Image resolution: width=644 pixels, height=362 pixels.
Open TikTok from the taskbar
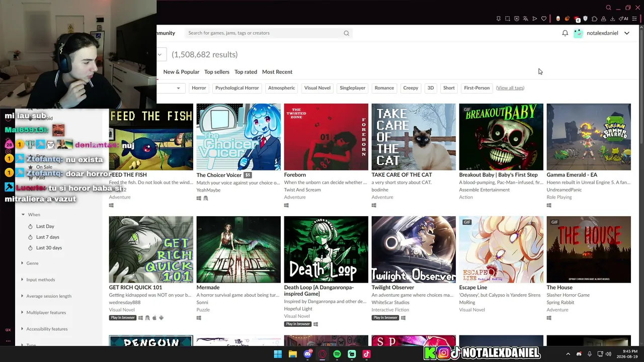click(x=367, y=354)
